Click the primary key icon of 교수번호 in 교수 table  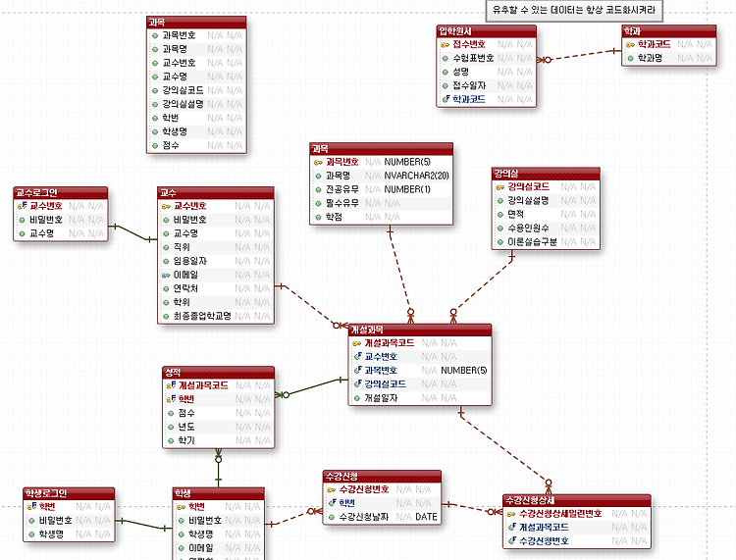(x=166, y=206)
